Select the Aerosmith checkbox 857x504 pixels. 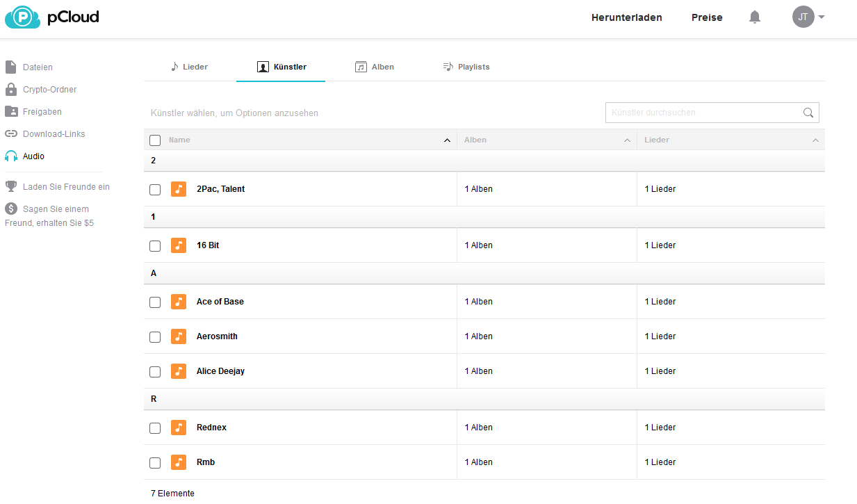(155, 337)
